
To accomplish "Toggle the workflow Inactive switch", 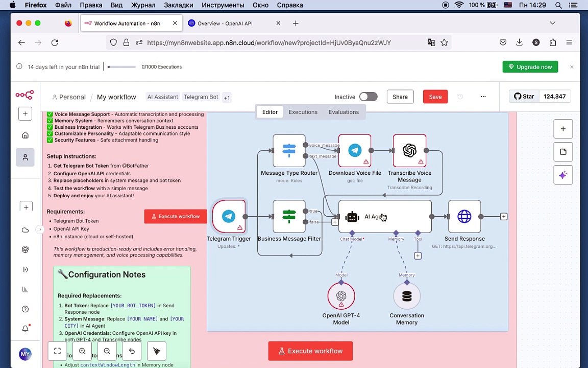I will click(368, 97).
